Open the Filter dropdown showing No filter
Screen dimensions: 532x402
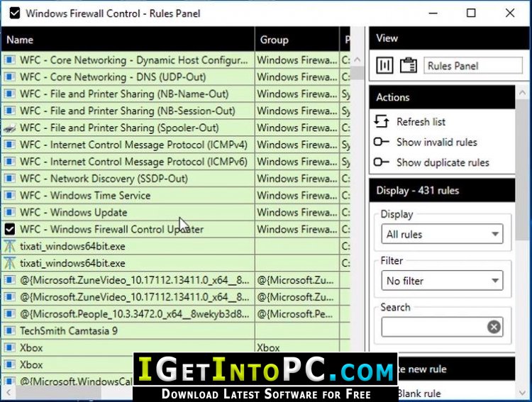(x=442, y=281)
